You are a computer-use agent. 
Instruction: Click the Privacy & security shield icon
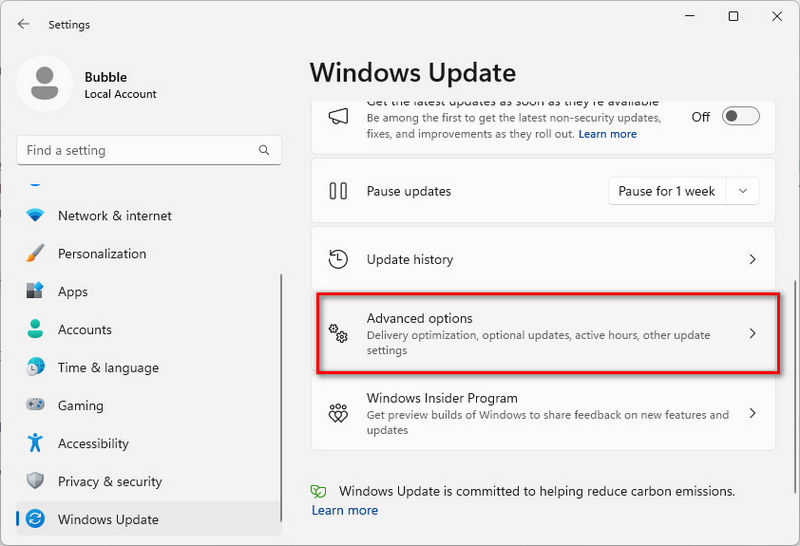coord(35,481)
